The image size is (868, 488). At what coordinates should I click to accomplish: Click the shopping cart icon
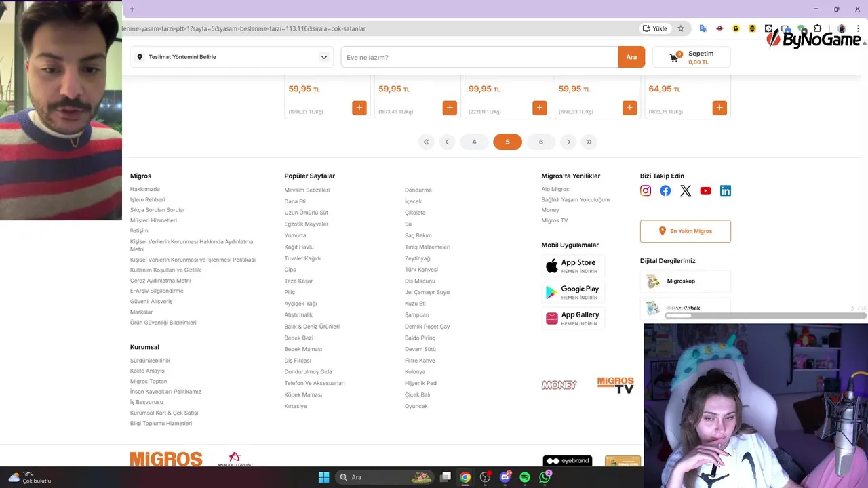tap(674, 58)
